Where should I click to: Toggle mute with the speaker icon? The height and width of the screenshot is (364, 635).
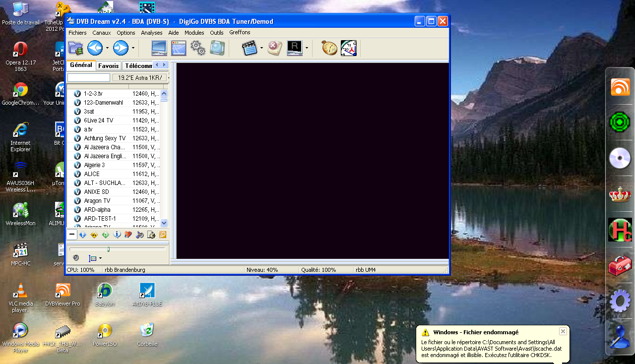(76, 258)
